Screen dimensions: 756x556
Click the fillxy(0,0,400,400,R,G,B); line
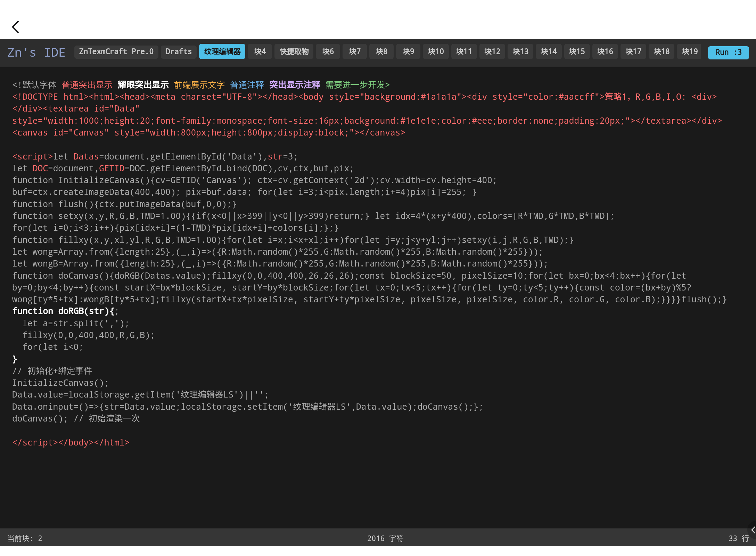(x=89, y=335)
